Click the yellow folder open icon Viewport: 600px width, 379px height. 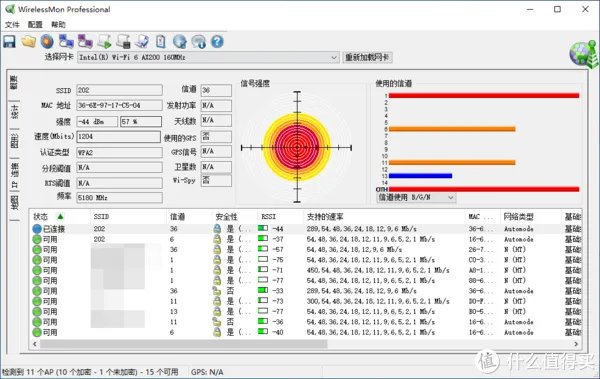pos(29,41)
